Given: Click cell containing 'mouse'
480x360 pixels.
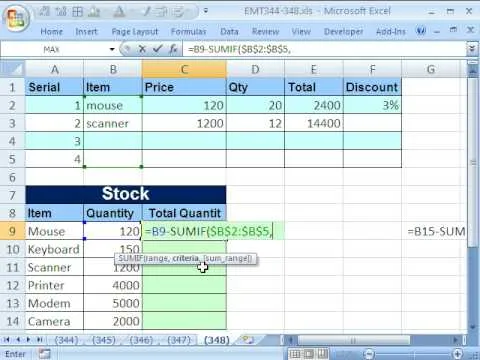Looking at the screenshot, I should [113, 105].
